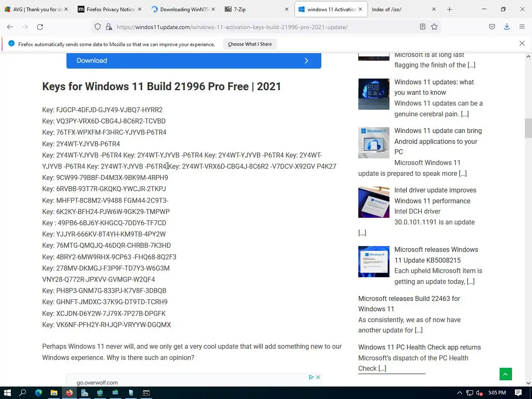Click the key 9CW99-79BBF-D4M3X-9BK9M-4RPH9
The height and width of the screenshot is (399, 532).
click(112, 178)
